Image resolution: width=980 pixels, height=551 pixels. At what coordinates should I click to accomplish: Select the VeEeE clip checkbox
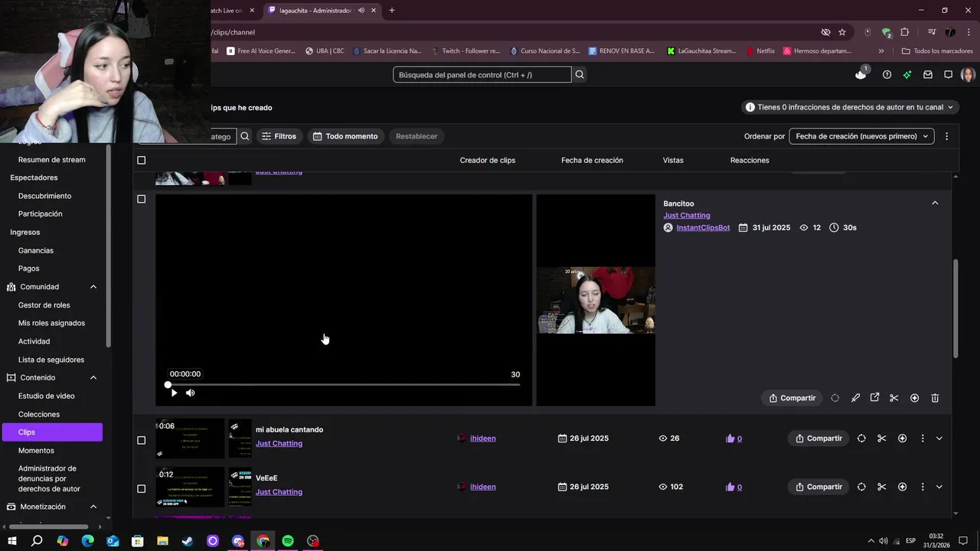pos(141,488)
